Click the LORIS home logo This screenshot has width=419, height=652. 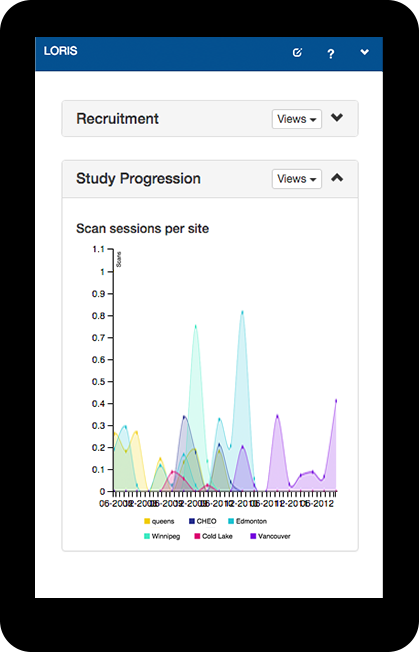[61, 51]
